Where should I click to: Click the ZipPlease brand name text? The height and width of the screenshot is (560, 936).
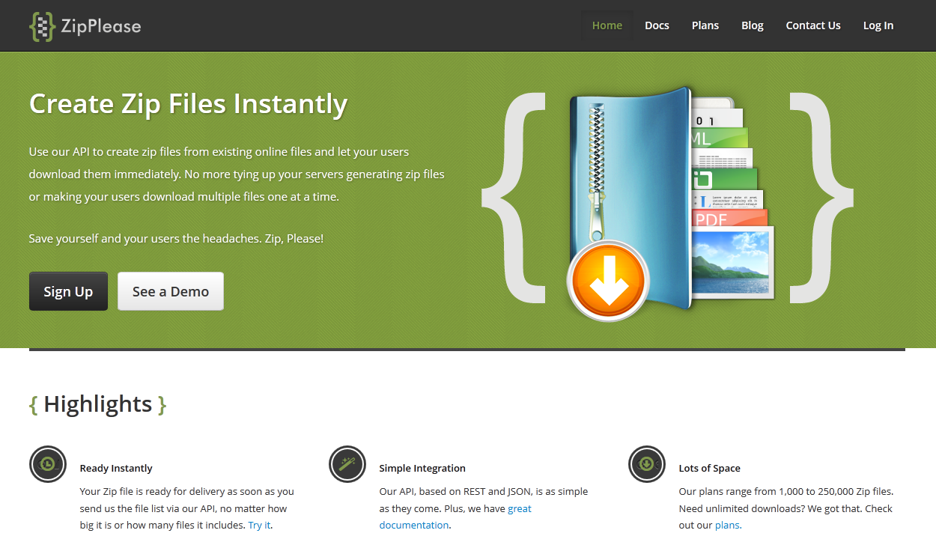pos(101,26)
